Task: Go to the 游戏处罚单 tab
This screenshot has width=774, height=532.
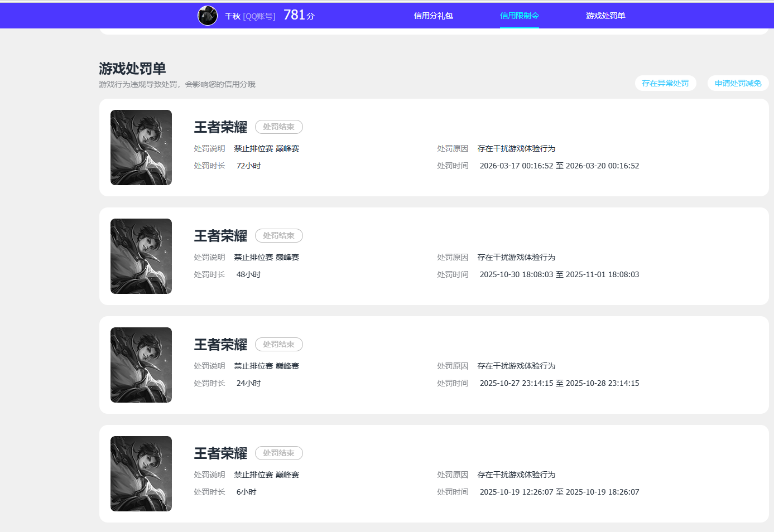Action: click(x=605, y=16)
